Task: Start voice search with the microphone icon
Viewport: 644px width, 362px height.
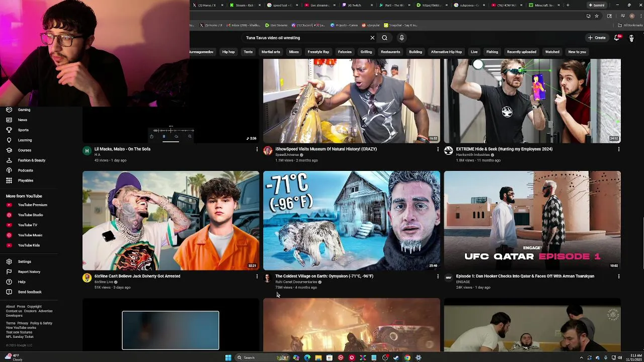Action: point(401,38)
